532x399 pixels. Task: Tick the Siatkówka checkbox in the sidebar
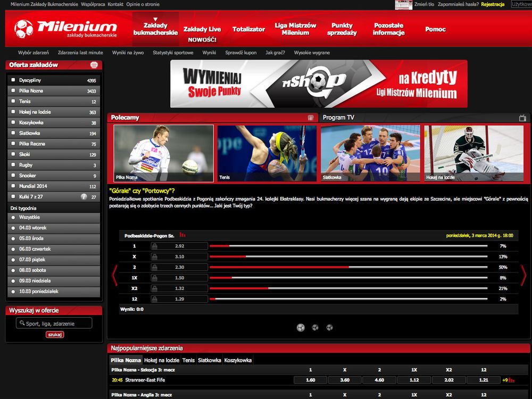[13, 133]
